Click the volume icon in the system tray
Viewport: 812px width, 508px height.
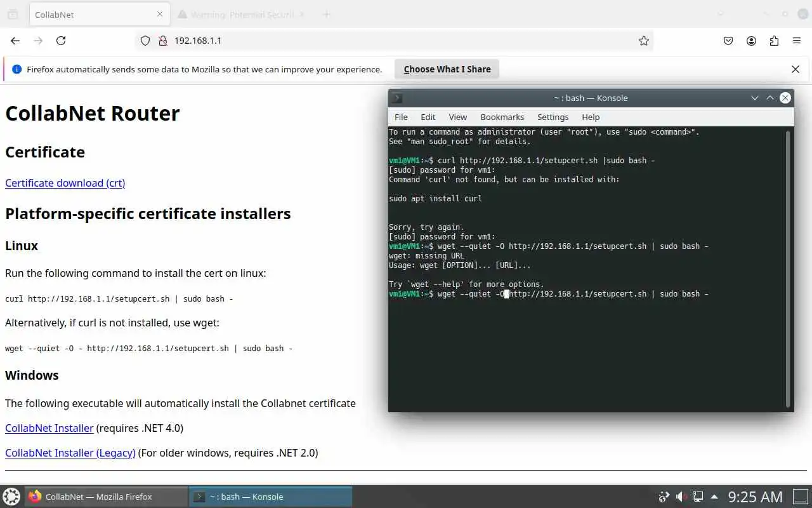[x=681, y=497]
